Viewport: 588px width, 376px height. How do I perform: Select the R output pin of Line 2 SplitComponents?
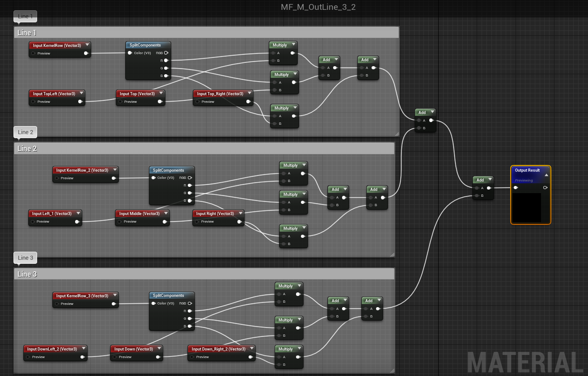(x=190, y=185)
